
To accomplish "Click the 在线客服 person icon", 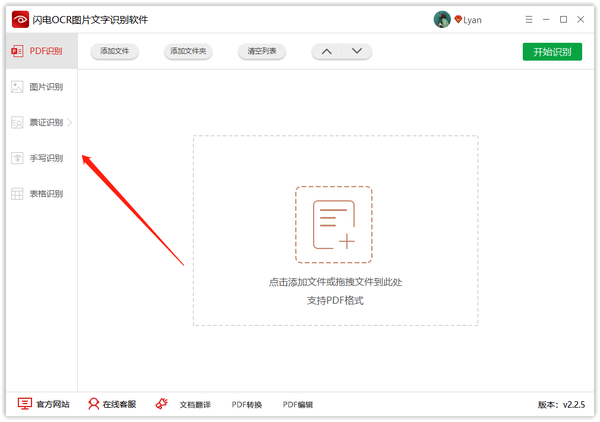I will coord(93,404).
